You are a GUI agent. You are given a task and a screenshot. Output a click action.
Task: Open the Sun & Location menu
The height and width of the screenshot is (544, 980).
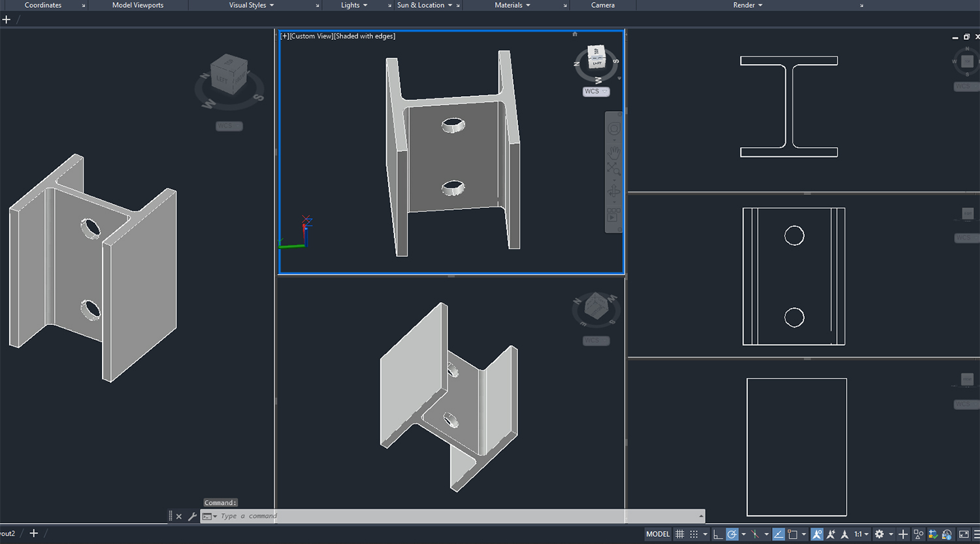[x=423, y=5]
